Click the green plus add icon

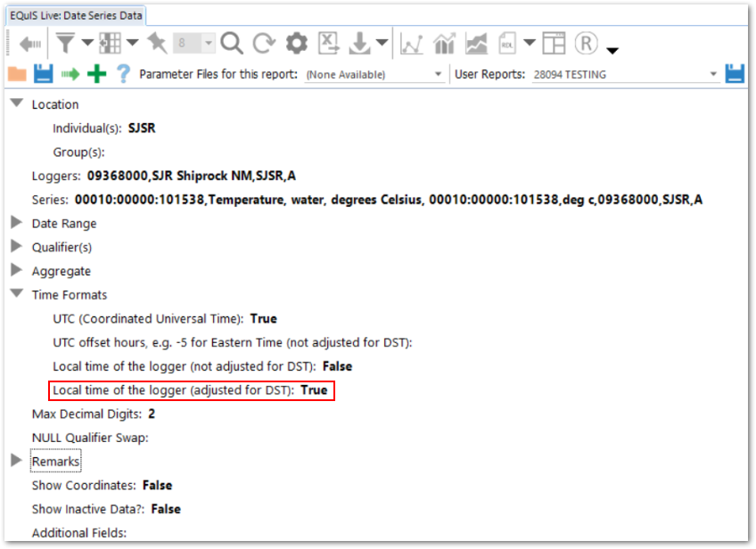coord(96,74)
